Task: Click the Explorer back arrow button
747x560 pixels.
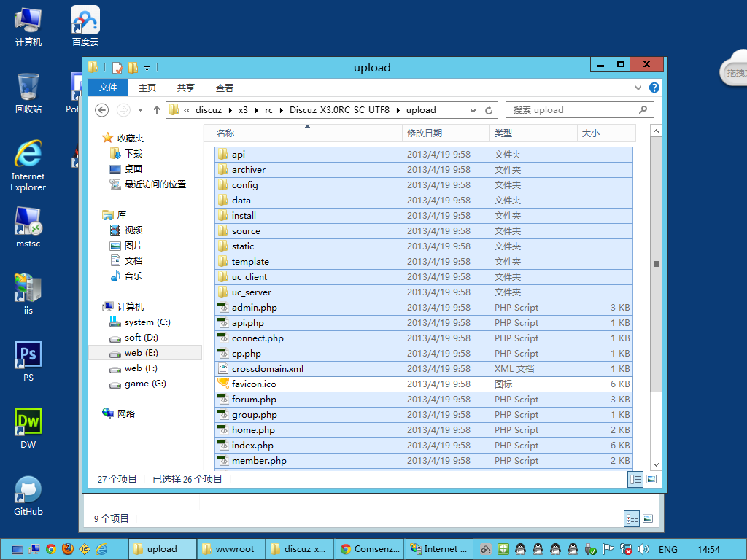Action: click(101, 110)
